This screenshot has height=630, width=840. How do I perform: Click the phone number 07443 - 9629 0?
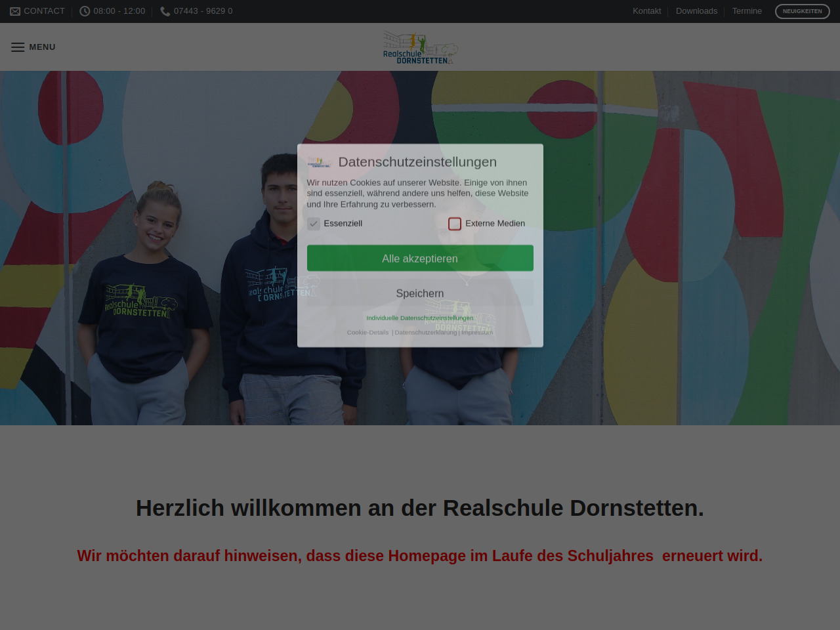(x=203, y=11)
